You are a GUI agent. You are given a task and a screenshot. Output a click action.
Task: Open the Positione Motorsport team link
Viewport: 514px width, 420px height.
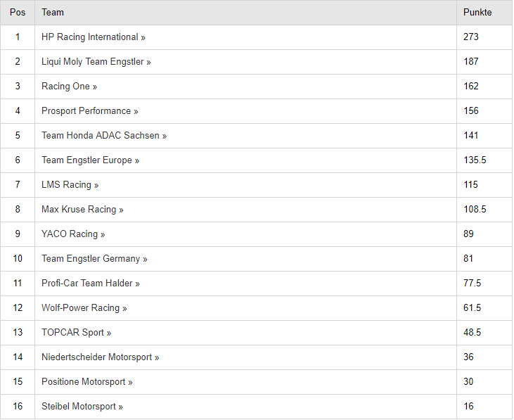point(87,381)
